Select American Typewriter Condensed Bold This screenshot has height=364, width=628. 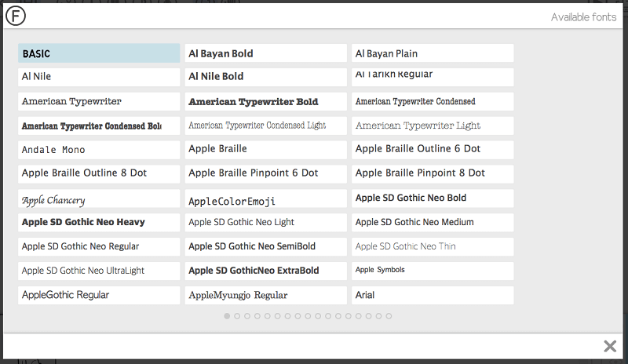(x=99, y=126)
